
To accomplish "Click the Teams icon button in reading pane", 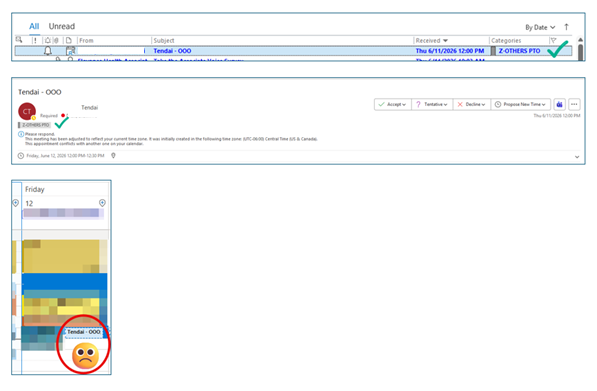I will [x=559, y=104].
